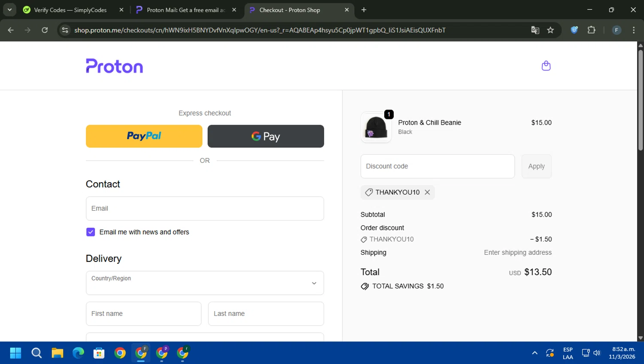Viewport: 644px width, 364px height.
Task: Open the Extensions puzzle menu
Action: tap(591, 30)
